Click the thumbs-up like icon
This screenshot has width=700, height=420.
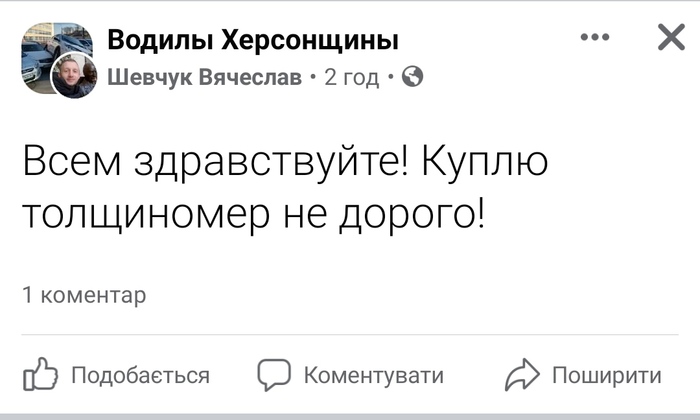41,375
